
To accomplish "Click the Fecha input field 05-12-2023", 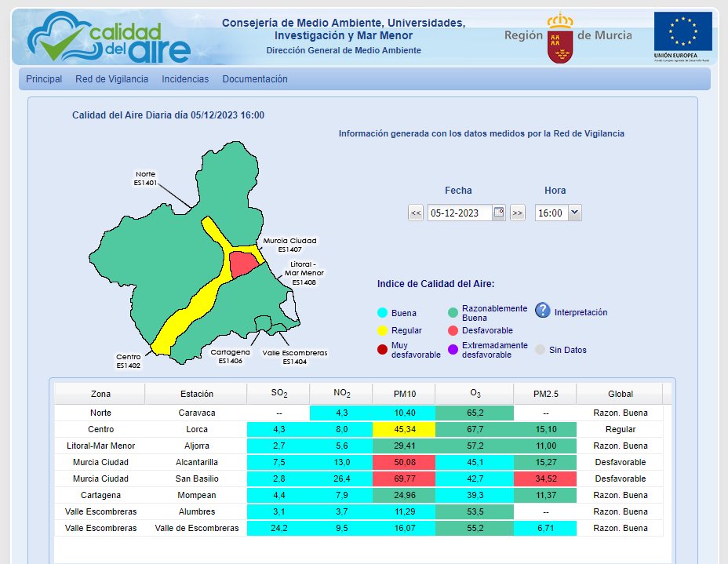I will [x=460, y=213].
